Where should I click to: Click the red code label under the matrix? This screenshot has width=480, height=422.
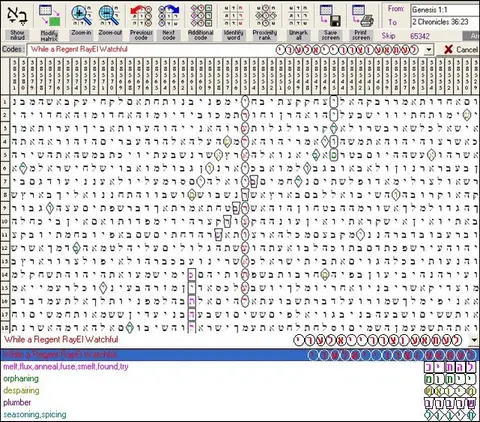pyautogui.click(x=61, y=340)
